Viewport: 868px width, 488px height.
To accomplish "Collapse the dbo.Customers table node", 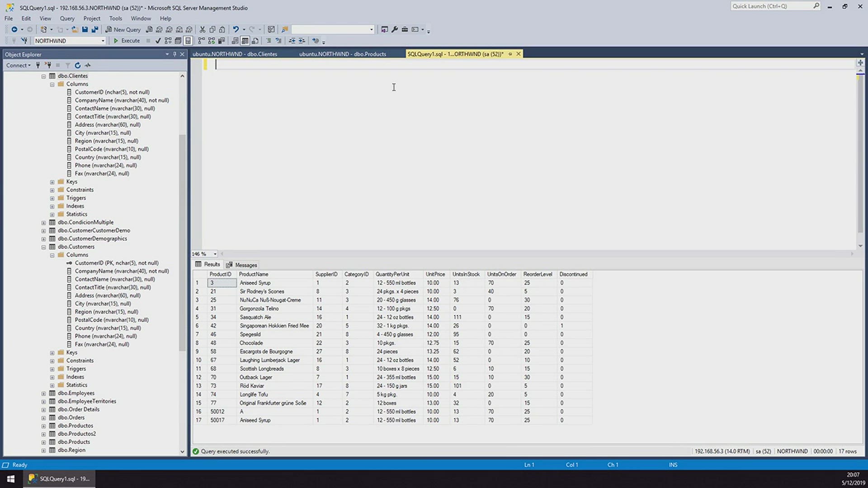I will 44,247.
